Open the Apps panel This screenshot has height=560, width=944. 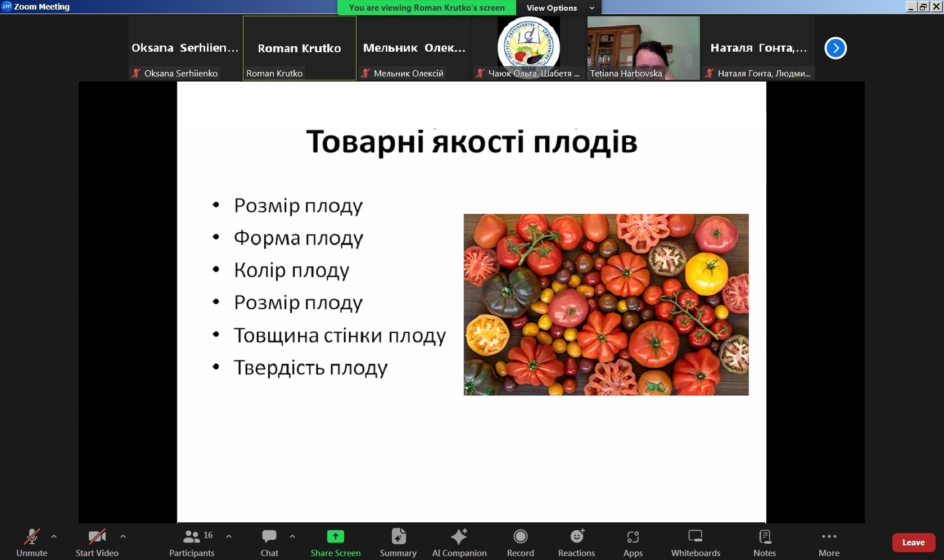coord(633,543)
